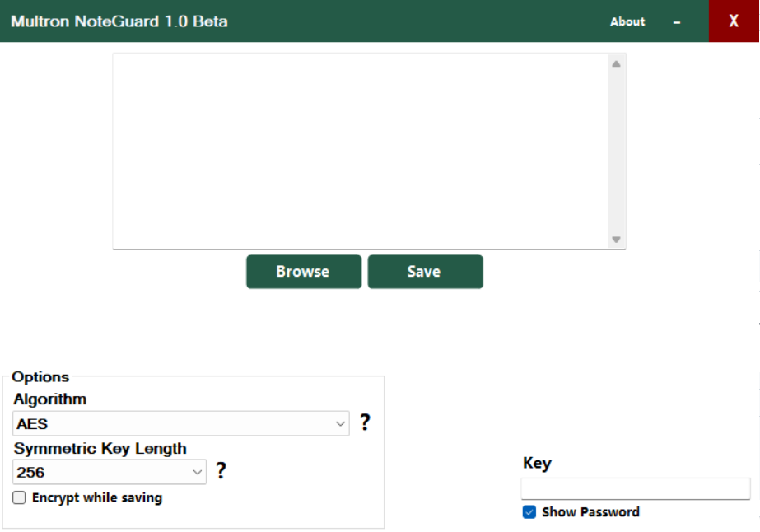Click the chevron arrow on the 256 combo box
This screenshot has height=532, width=760.
pos(198,473)
